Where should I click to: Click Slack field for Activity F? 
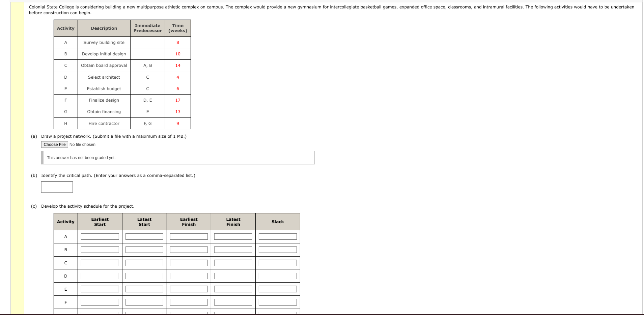(x=277, y=302)
